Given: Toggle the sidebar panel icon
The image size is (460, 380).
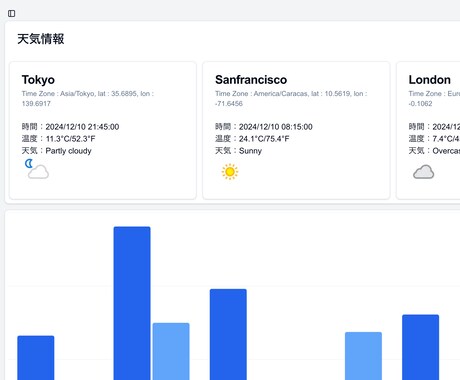Looking at the screenshot, I should (11, 13).
